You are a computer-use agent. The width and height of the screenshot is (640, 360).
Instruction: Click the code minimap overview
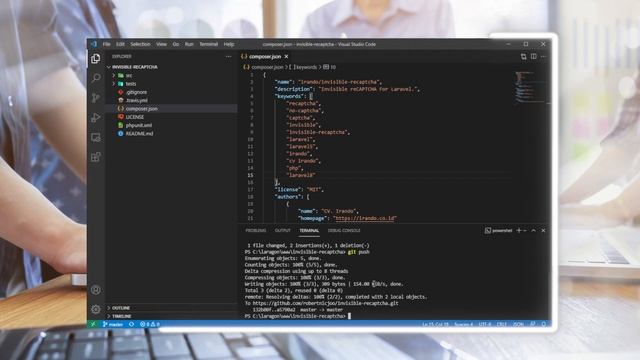530,87
